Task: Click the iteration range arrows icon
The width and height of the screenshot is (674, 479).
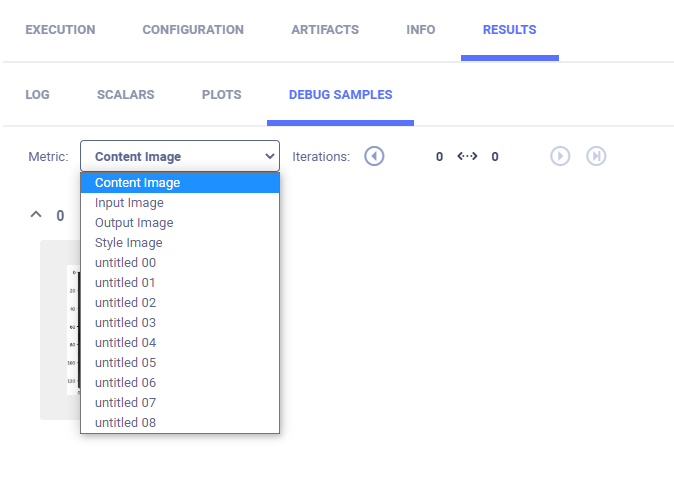Action: click(467, 156)
